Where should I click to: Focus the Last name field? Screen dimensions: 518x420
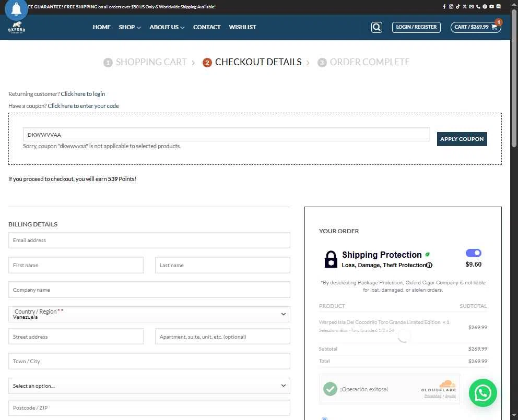[x=222, y=265]
